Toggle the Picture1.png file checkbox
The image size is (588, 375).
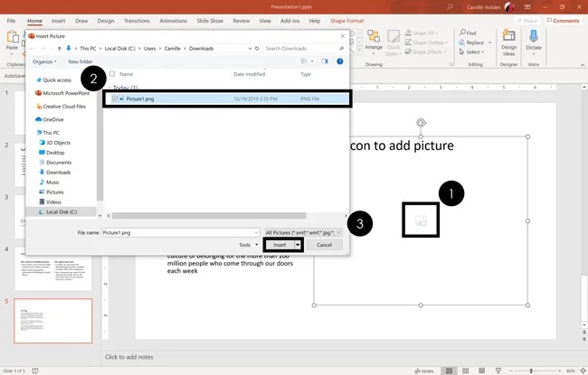[115, 98]
